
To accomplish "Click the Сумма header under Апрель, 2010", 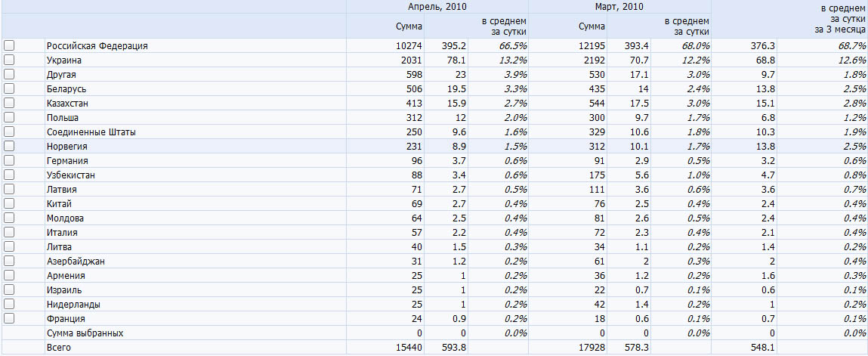I will coord(409,26).
